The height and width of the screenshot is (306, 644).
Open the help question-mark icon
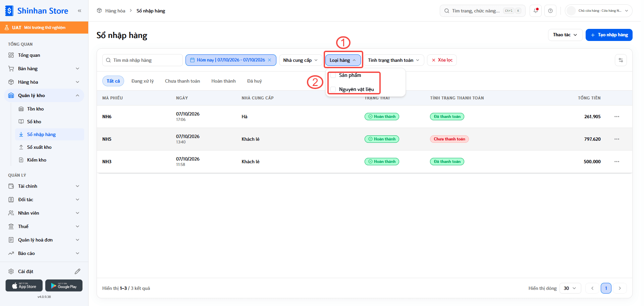550,11
